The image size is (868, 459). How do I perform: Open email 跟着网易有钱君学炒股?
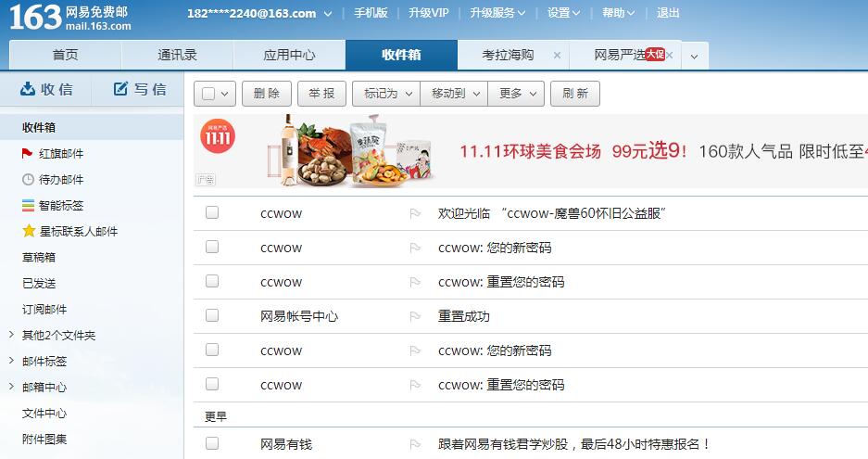coord(574,444)
